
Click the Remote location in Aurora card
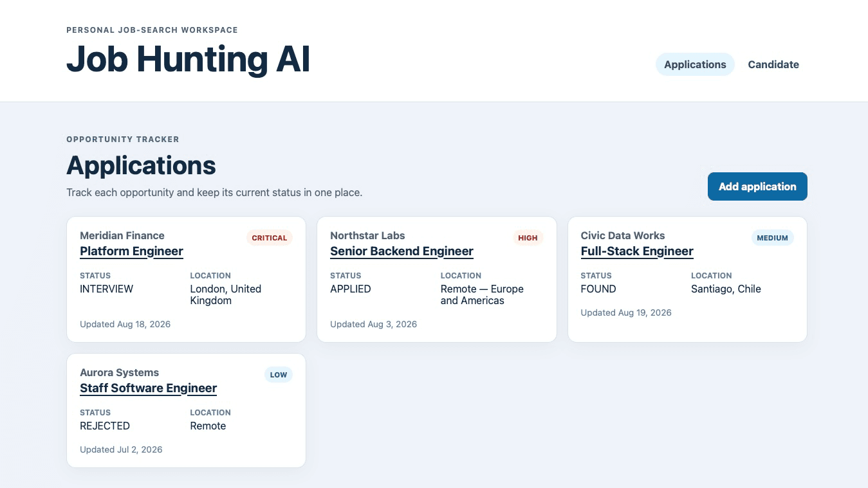pyautogui.click(x=208, y=426)
